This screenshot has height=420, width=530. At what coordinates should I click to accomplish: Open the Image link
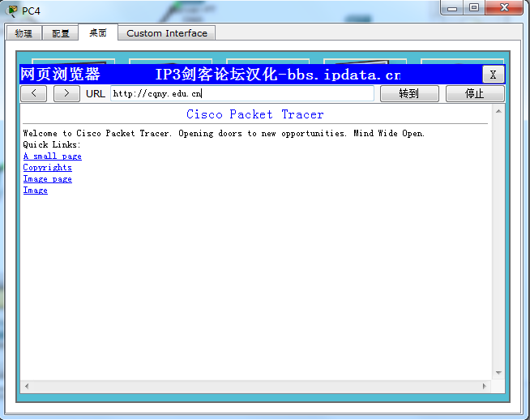coord(35,191)
